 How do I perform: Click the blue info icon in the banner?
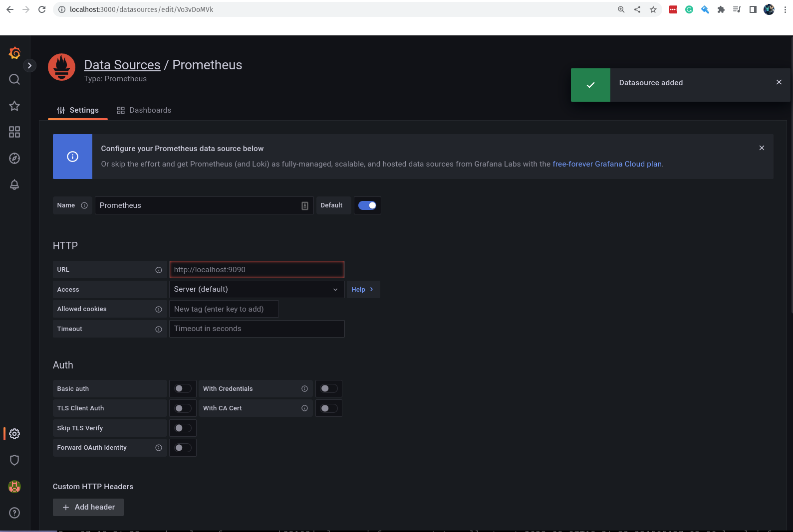[x=72, y=157]
